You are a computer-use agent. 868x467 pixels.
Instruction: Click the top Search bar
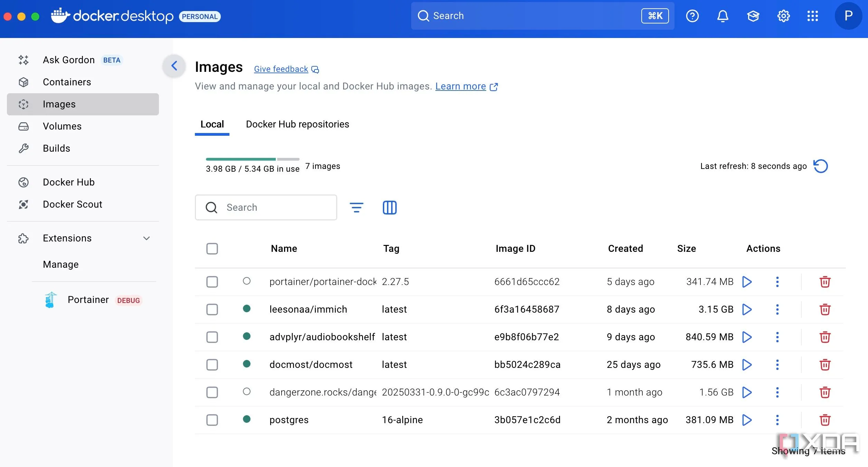tap(542, 16)
